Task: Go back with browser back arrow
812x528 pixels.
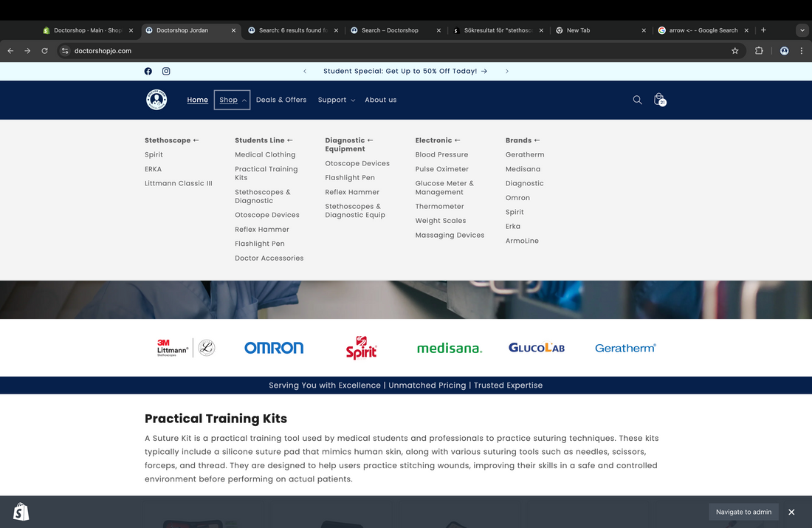Action: coord(10,51)
